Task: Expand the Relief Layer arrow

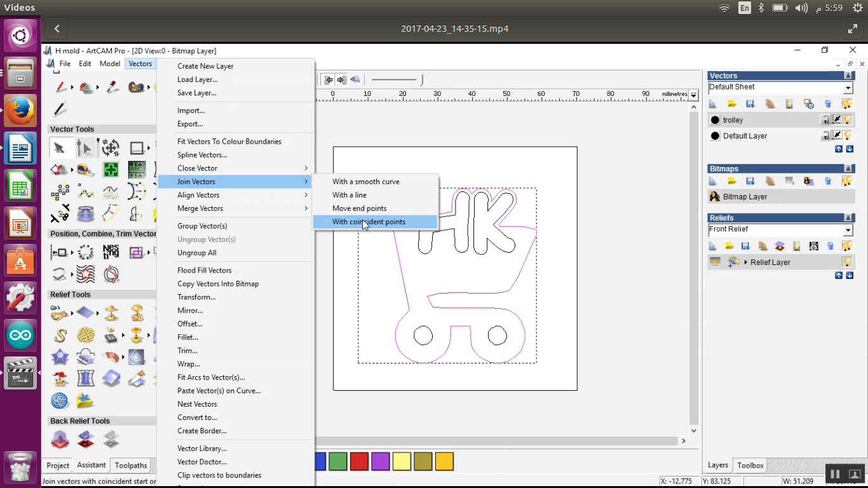Action: pyautogui.click(x=745, y=262)
